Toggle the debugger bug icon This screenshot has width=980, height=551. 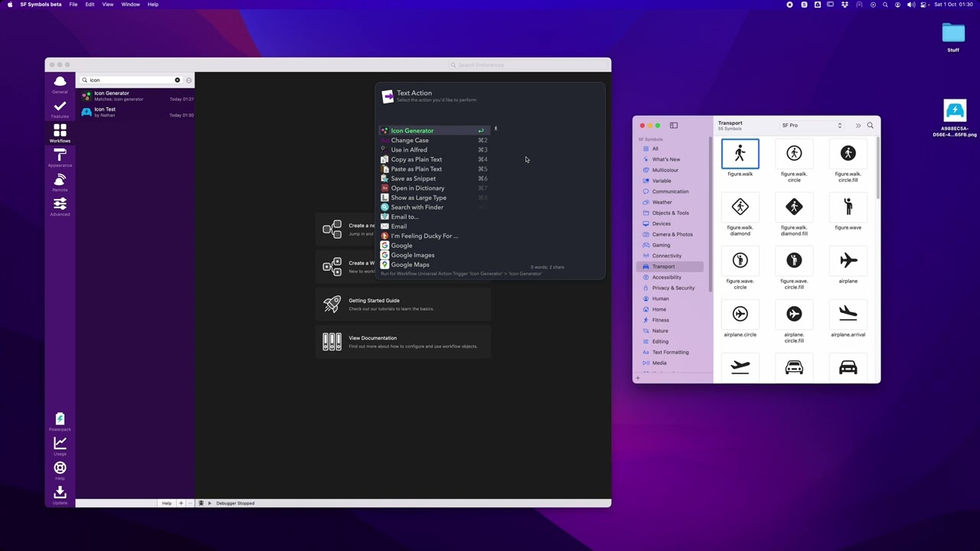point(201,503)
